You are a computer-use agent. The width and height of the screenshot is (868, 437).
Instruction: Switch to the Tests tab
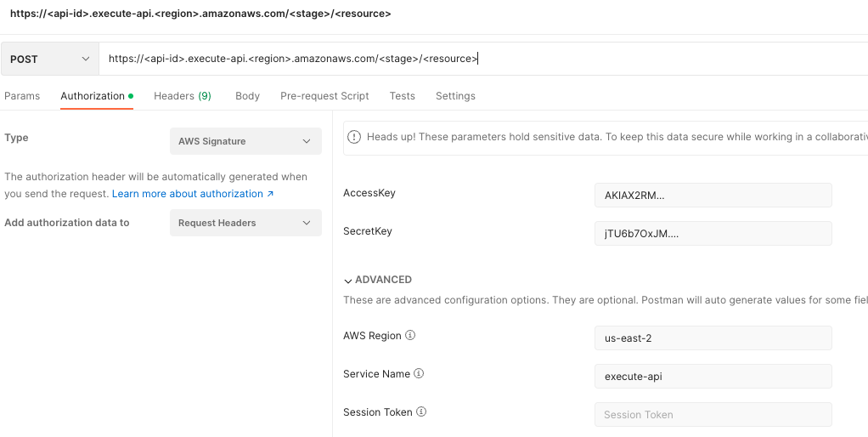pos(403,96)
